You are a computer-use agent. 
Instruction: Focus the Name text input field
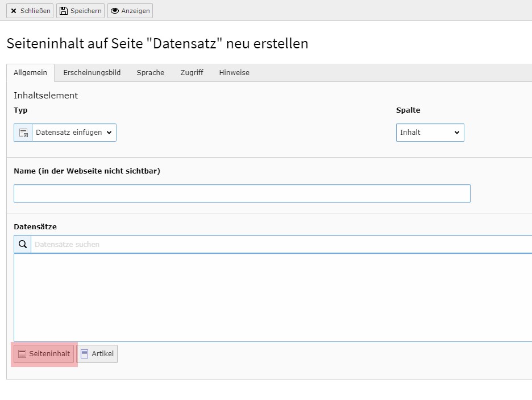242,193
